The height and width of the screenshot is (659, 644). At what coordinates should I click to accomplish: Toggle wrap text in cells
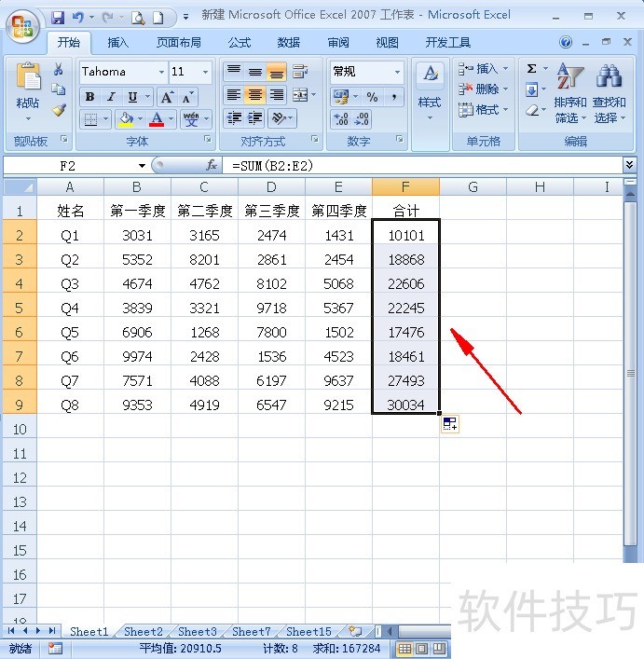click(300, 71)
